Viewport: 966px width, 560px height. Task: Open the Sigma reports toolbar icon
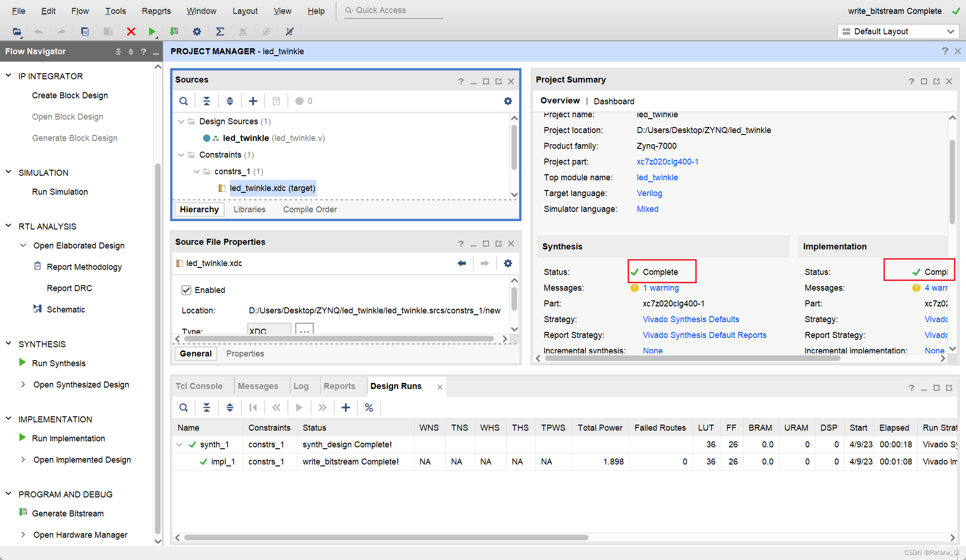point(220,32)
